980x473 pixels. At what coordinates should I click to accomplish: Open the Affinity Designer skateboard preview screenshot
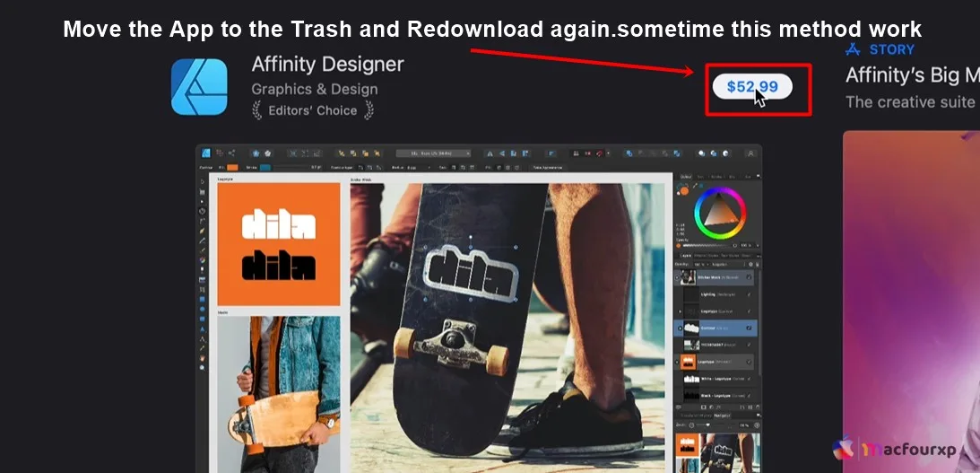(479, 309)
